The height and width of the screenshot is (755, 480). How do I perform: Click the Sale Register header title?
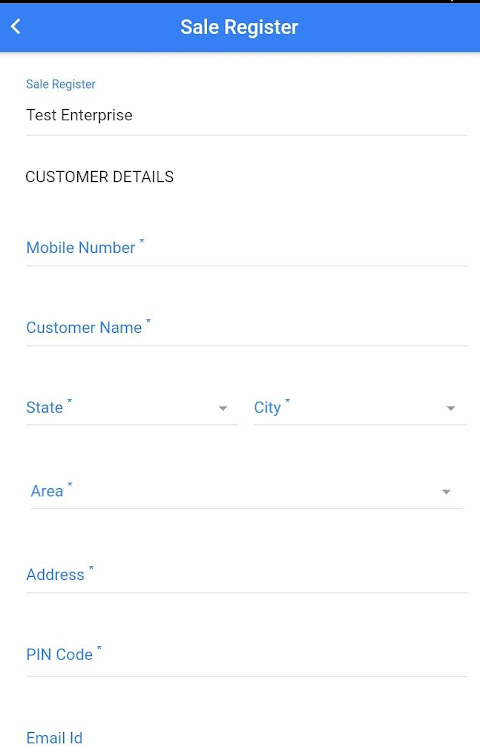coord(239,27)
